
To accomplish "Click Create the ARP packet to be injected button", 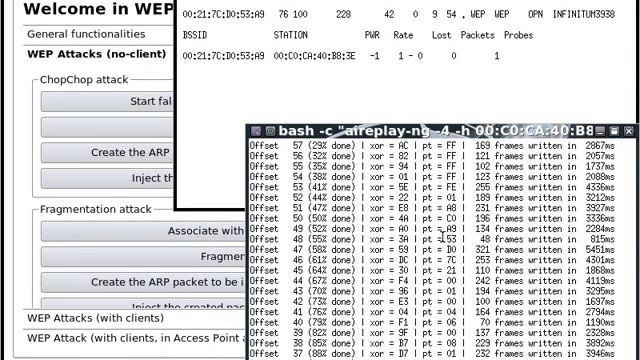I will point(143,282).
